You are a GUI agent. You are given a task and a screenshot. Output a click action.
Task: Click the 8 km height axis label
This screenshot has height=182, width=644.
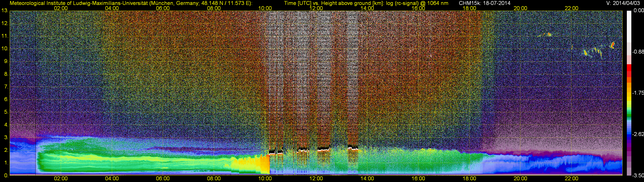point(6,74)
